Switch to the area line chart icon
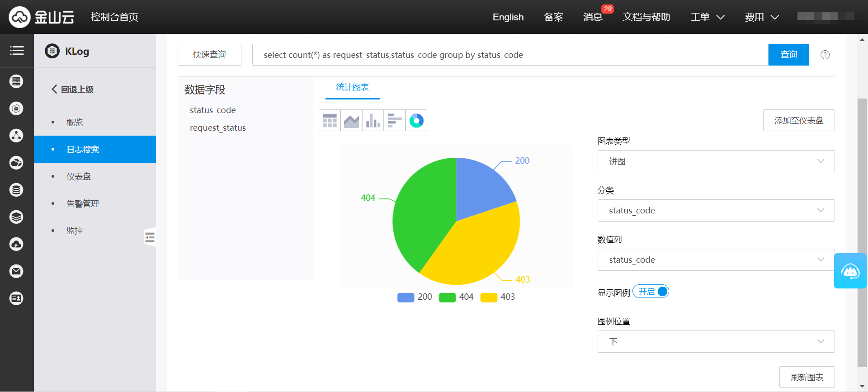The image size is (868, 392). [x=351, y=121]
